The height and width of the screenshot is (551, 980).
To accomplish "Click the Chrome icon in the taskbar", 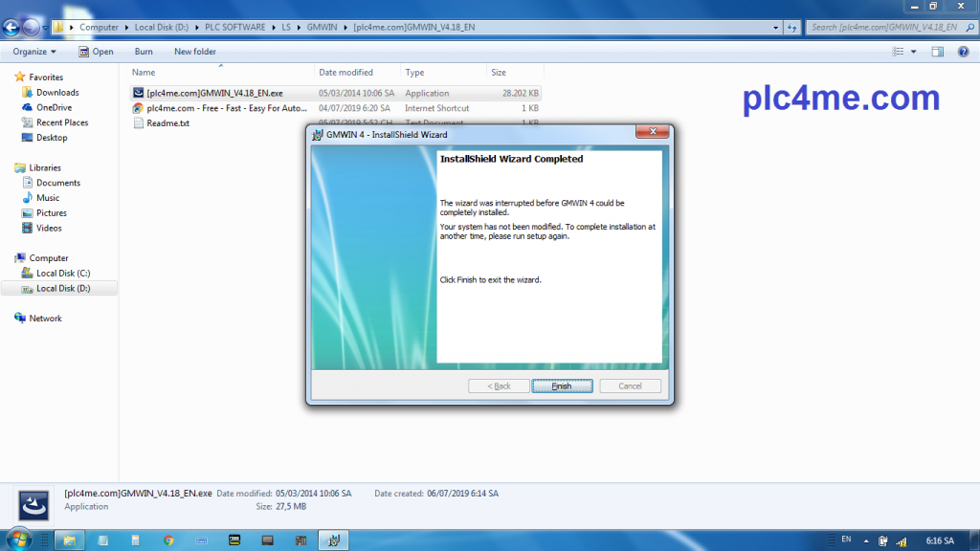I will 168,540.
